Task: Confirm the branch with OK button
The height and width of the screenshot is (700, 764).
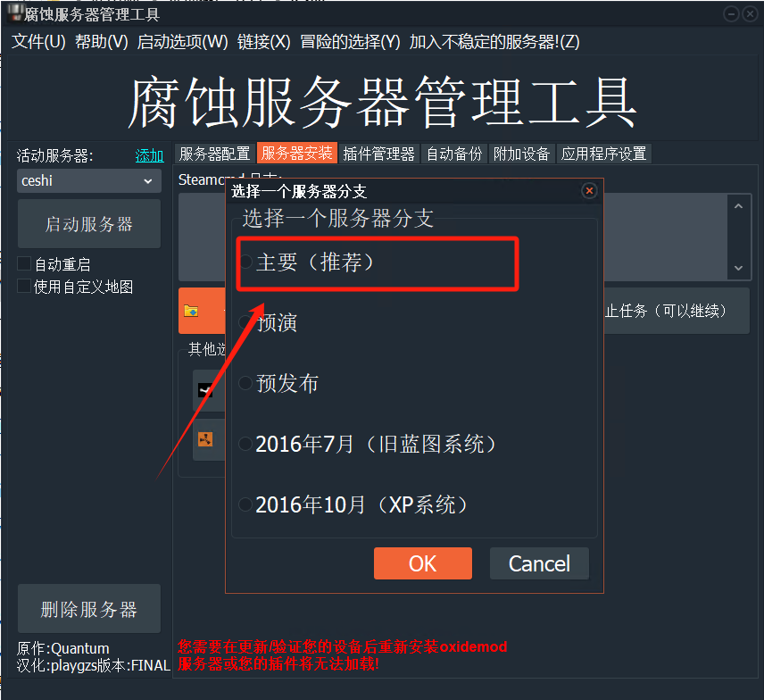Action: point(422,563)
